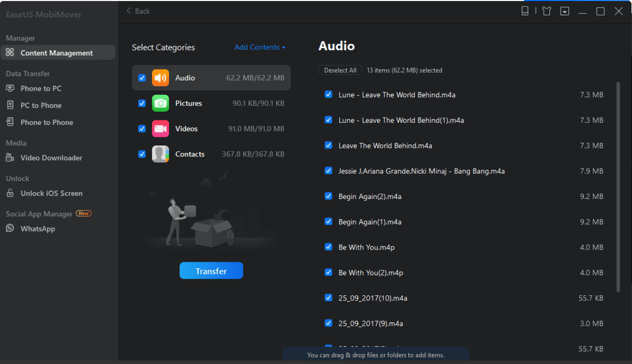
Task: Open Content Management in the sidebar
Action: click(x=58, y=53)
